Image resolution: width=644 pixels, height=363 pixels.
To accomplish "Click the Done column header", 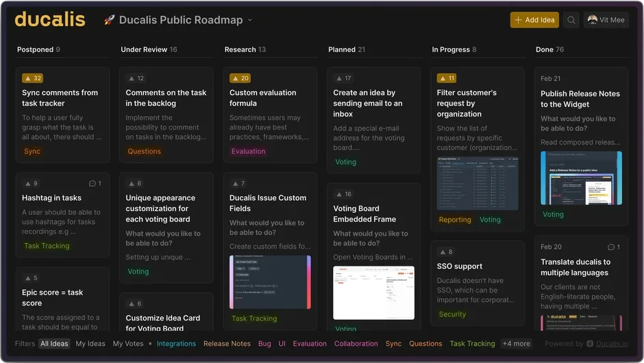I will tap(549, 50).
